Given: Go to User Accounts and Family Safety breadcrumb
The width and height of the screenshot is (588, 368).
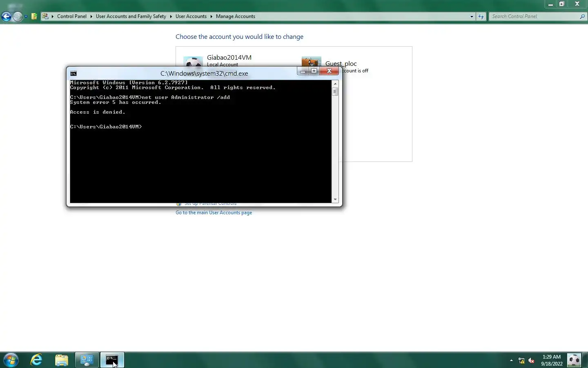Looking at the screenshot, I should pyautogui.click(x=131, y=16).
